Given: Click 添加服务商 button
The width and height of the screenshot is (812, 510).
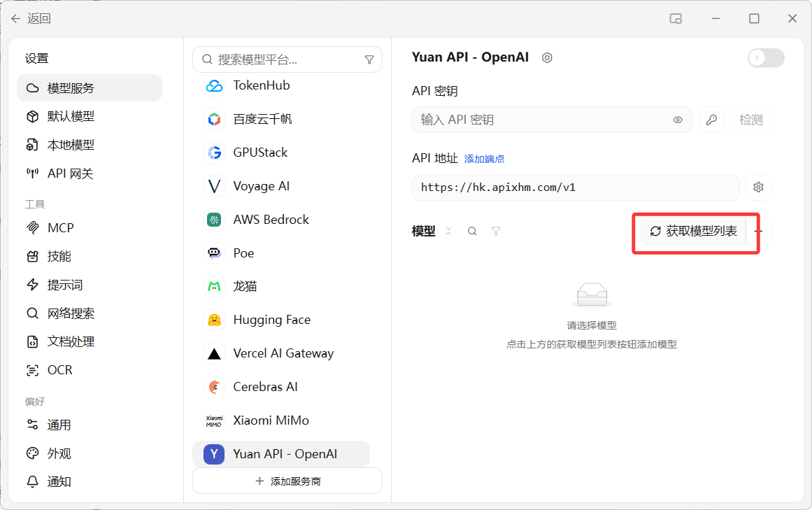Looking at the screenshot, I should [x=287, y=481].
